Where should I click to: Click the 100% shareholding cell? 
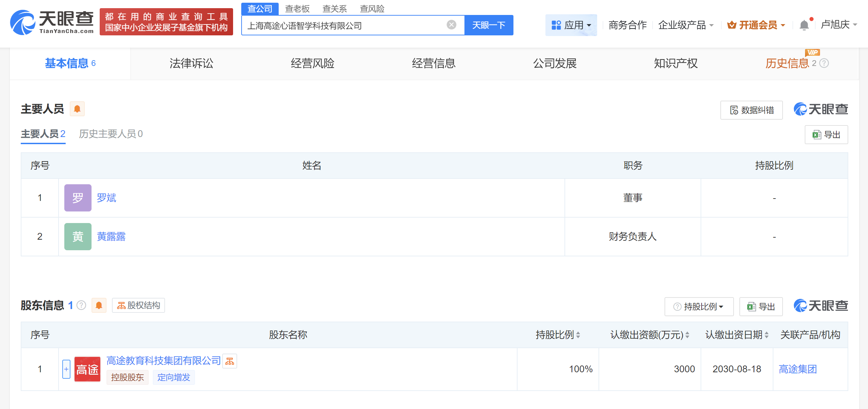[558, 369]
